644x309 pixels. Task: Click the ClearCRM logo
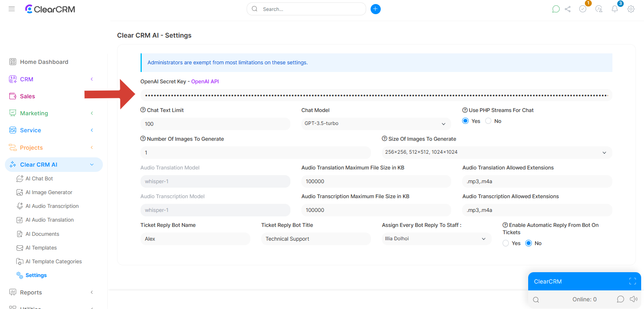click(x=50, y=9)
